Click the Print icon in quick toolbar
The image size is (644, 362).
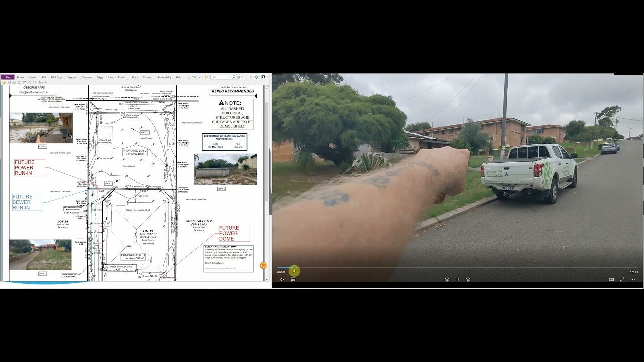tap(14, 82)
